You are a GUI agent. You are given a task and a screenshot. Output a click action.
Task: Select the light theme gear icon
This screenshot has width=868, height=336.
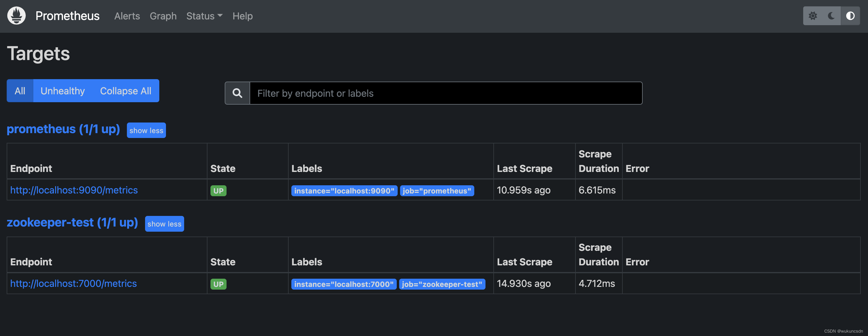(813, 15)
